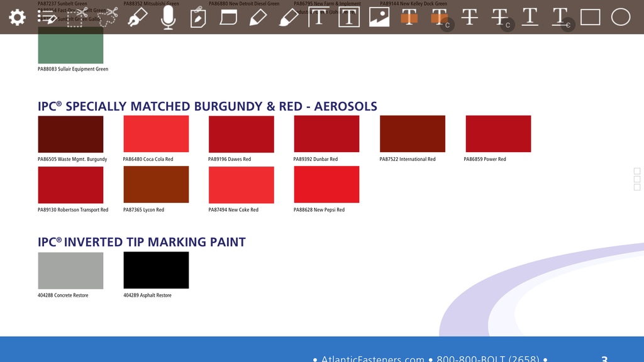This screenshot has width=644, height=362.
Task: Click the Asphalt Restore black swatch
Action: [x=156, y=270]
